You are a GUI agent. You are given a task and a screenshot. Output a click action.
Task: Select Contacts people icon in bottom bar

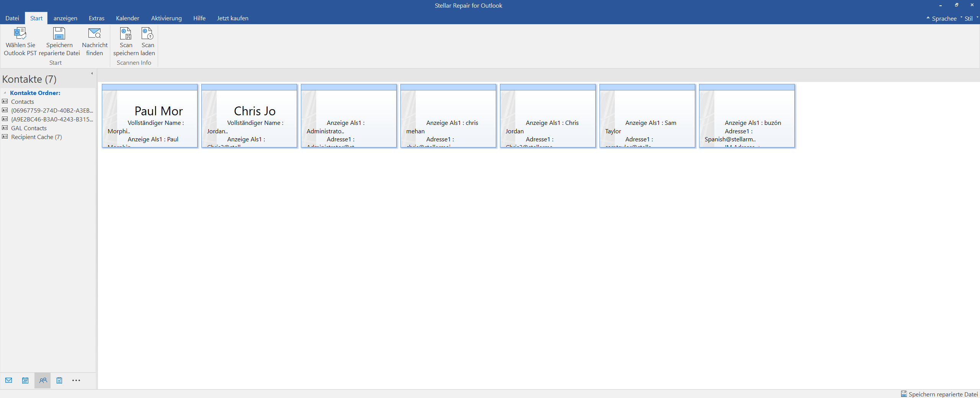coord(43,380)
